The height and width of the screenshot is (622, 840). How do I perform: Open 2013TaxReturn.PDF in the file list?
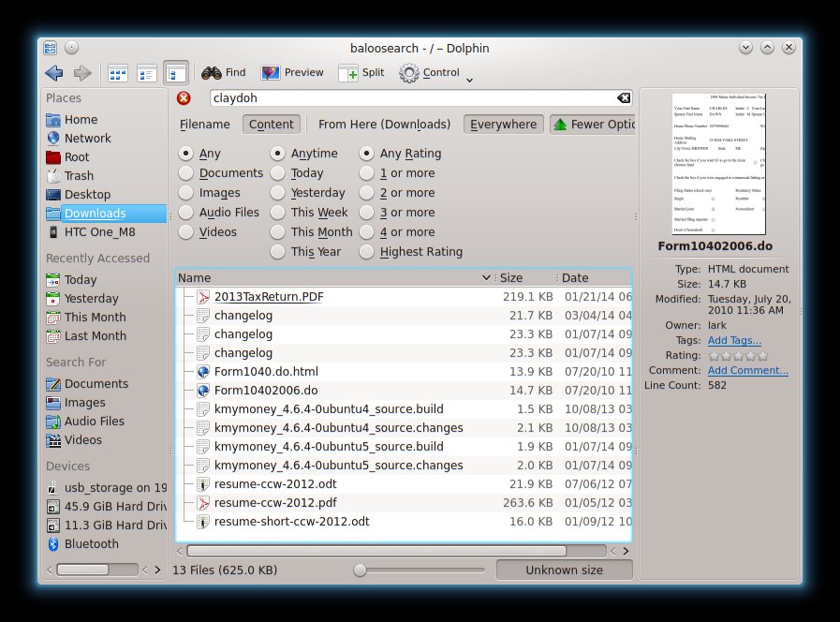[x=269, y=297]
